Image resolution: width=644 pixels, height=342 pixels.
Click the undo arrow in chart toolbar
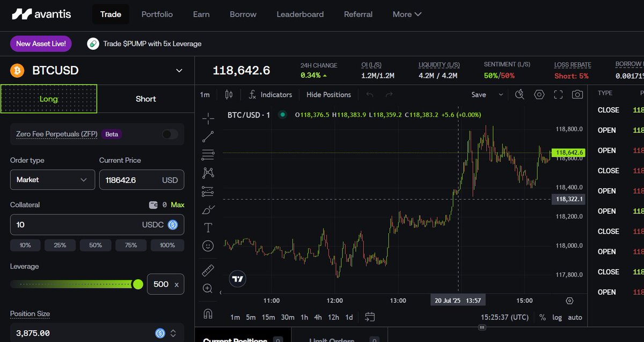(369, 94)
